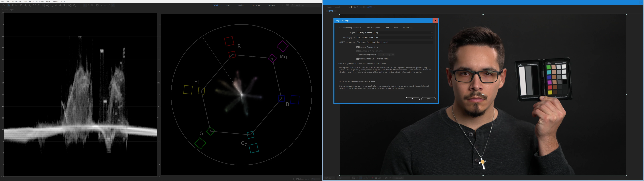Viewport: 644px width, 181px height.
Task: Select the Eraser tool
Action: pos(64,5)
